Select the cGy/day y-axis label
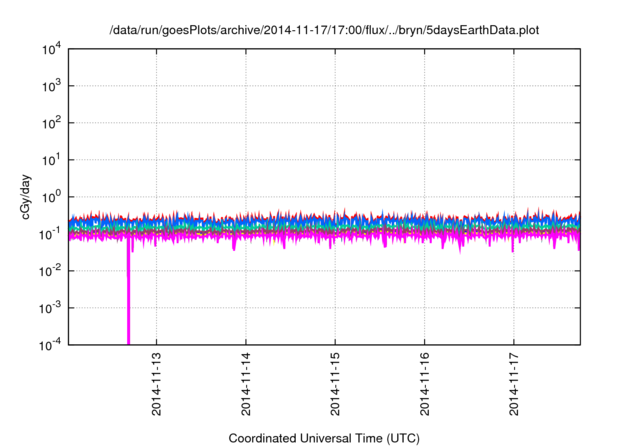Screen dimensions: 640x448 tap(26, 197)
